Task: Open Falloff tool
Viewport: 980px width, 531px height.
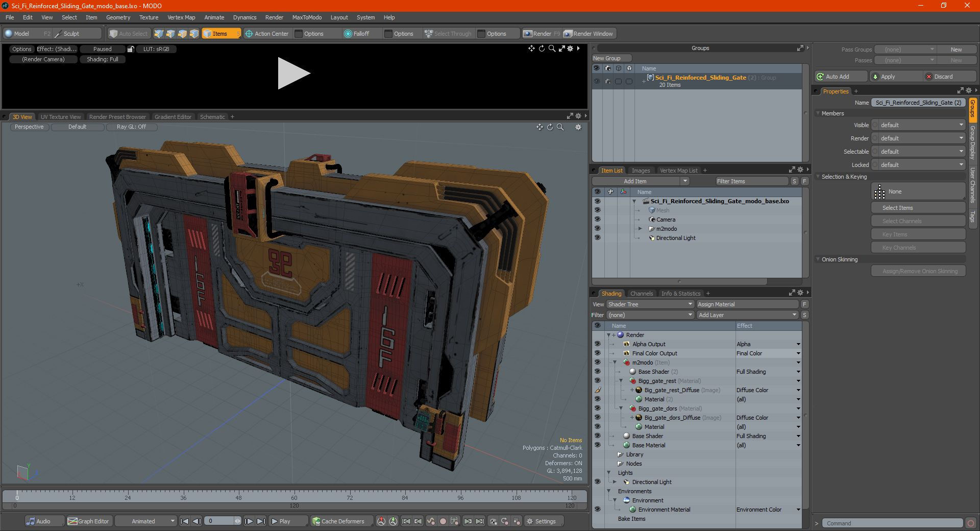Action: 357,34
